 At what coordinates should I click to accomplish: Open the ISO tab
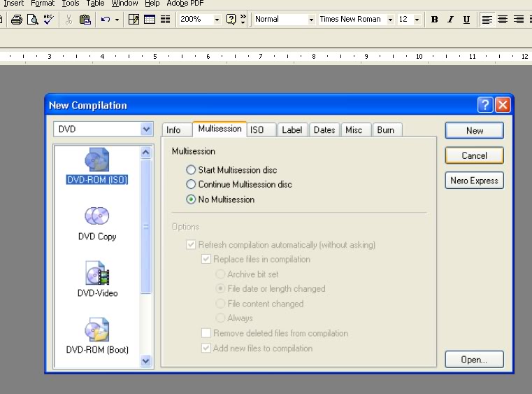tap(257, 129)
